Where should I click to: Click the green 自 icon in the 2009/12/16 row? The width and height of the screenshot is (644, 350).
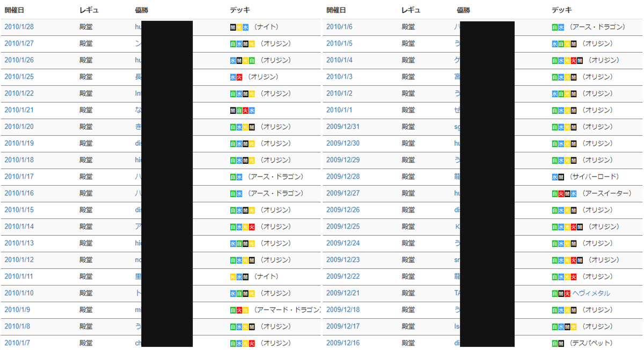click(x=555, y=343)
